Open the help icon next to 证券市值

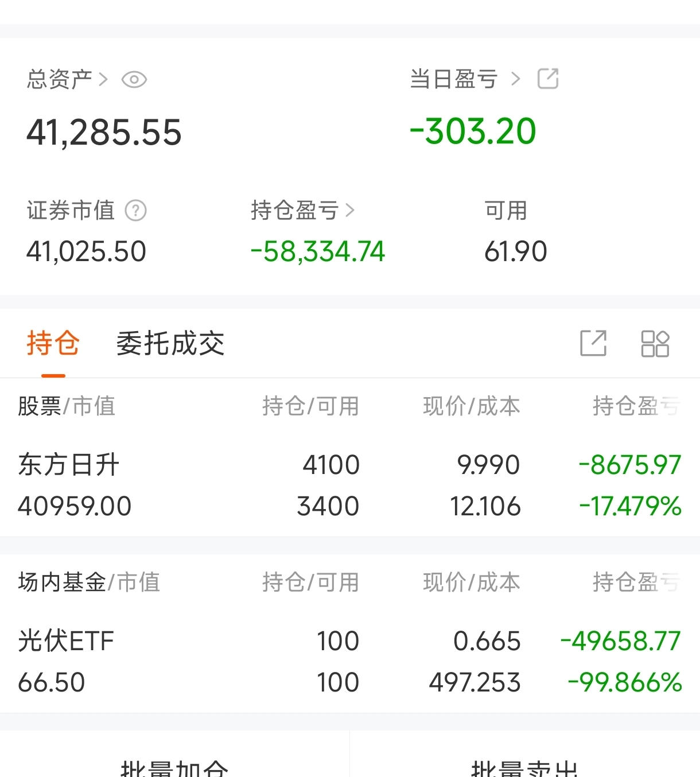tap(135, 211)
